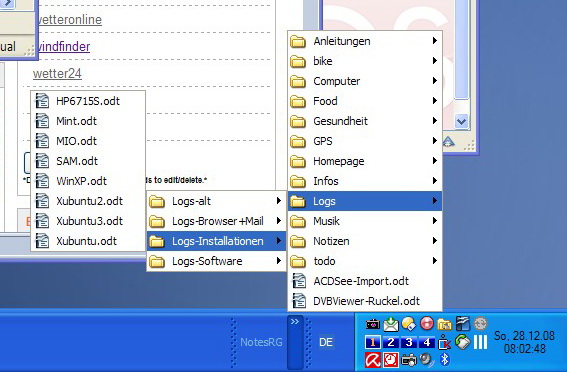Switch to virtual desktop 3
The height and width of the screenshot is (372, 567).
(x=409, y=342)
